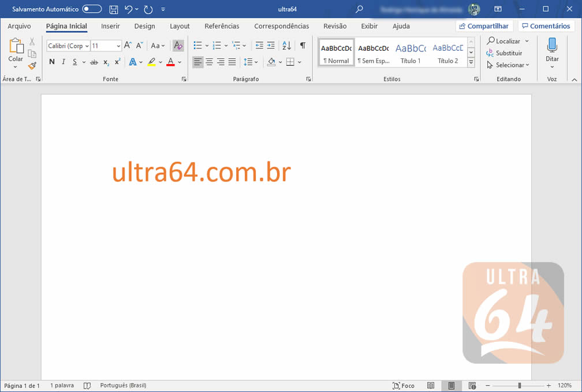Toggle bold formatting (N)
Viewport: 582px width, 392px height.
point(52,62)
